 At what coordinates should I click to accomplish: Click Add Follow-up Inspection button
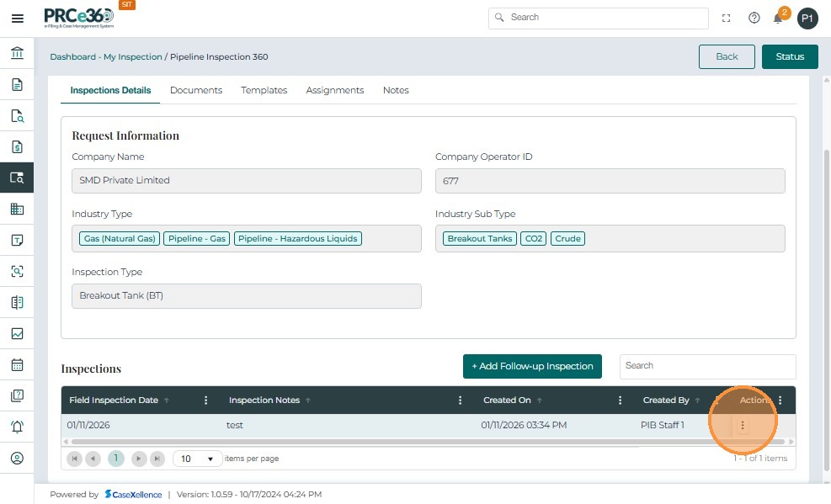(x=532, y=366)
